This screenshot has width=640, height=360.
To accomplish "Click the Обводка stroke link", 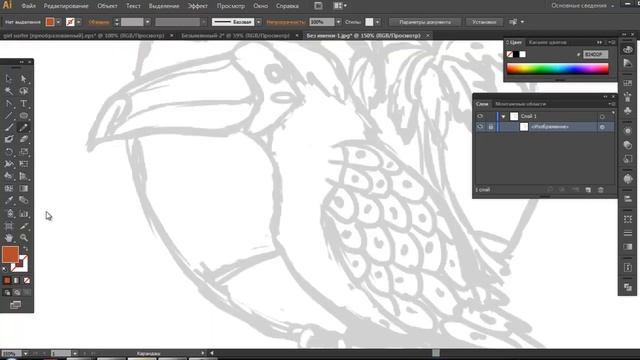I will 99,22.
